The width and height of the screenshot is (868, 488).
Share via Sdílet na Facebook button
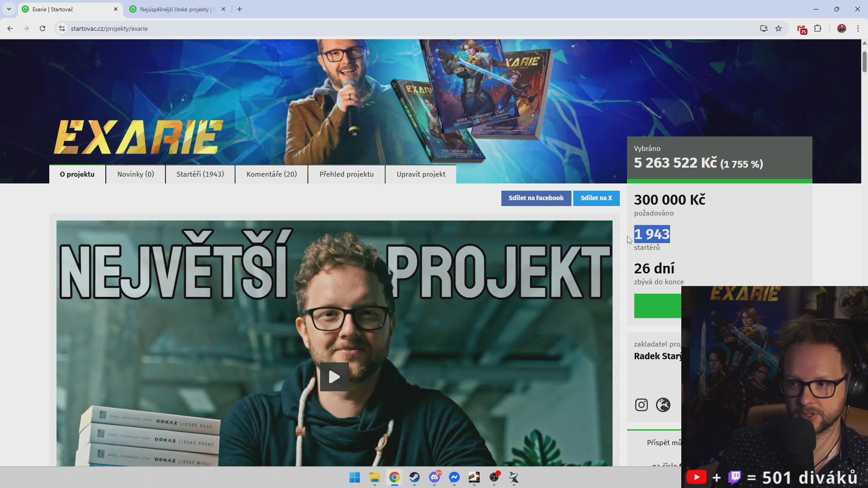point(536,198)
